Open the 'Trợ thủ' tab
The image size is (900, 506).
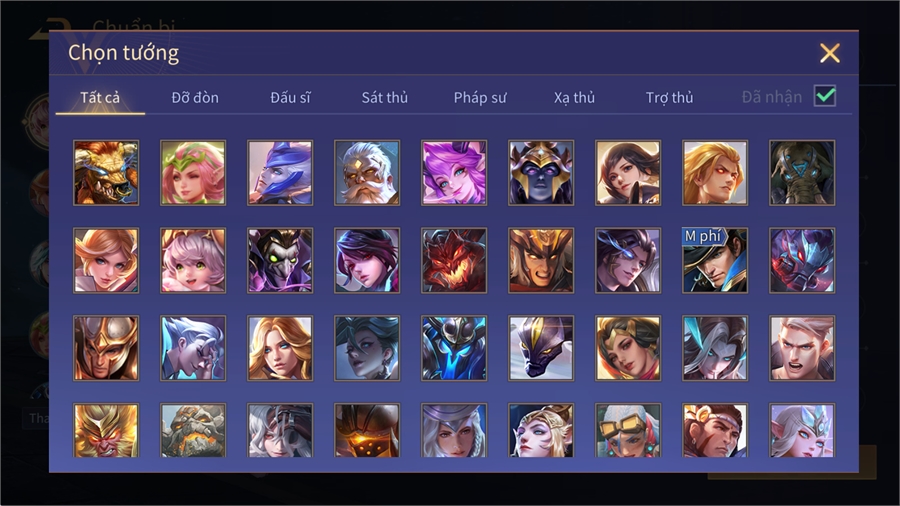669,98
